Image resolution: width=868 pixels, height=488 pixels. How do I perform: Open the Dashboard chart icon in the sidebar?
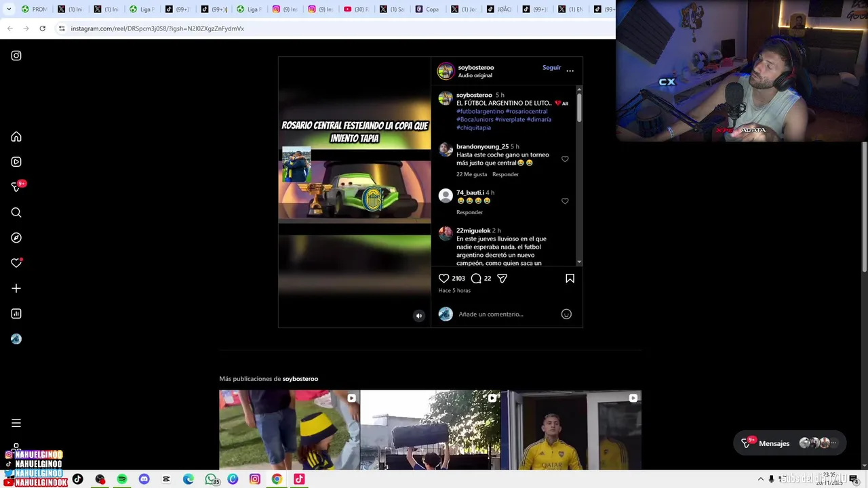[x=16, y=314]
